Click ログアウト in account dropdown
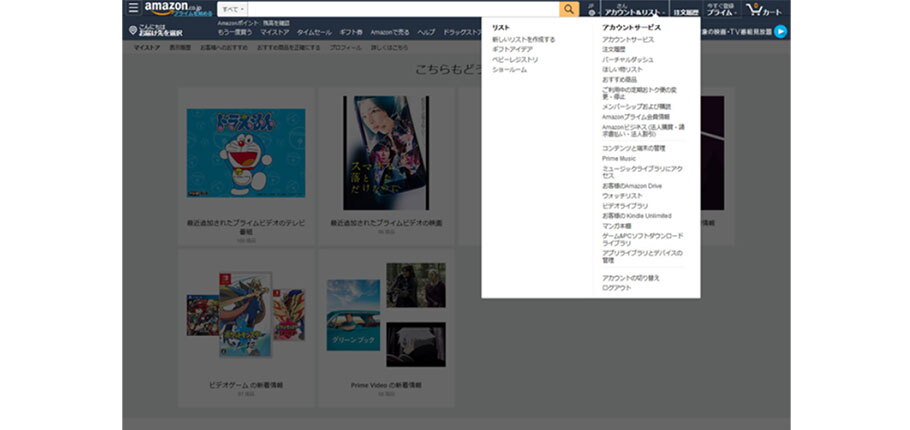Screen dimensions: 910x430 [616, 288]
